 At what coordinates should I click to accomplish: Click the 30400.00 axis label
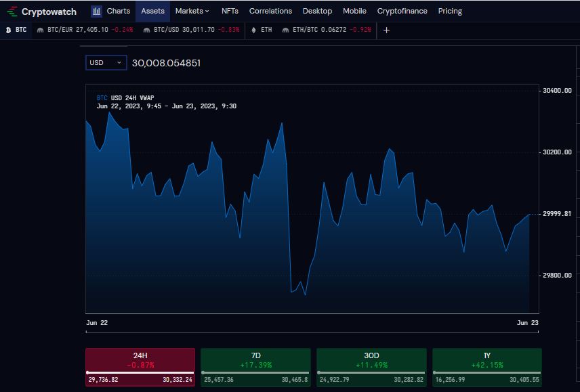point(557,91)
